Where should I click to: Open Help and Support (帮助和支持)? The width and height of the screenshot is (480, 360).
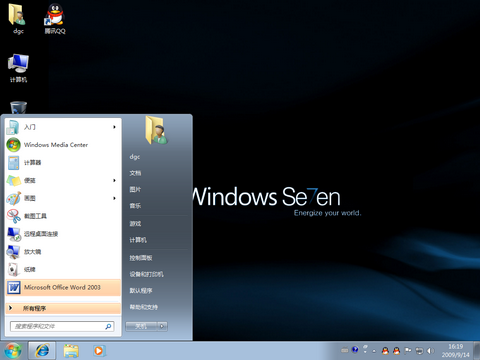coord(144,307)
